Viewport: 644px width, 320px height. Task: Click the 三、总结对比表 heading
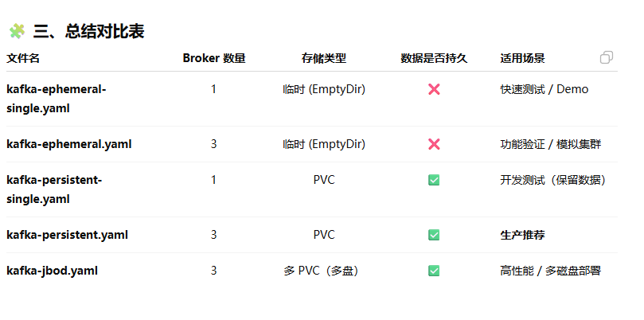[88, 31]
